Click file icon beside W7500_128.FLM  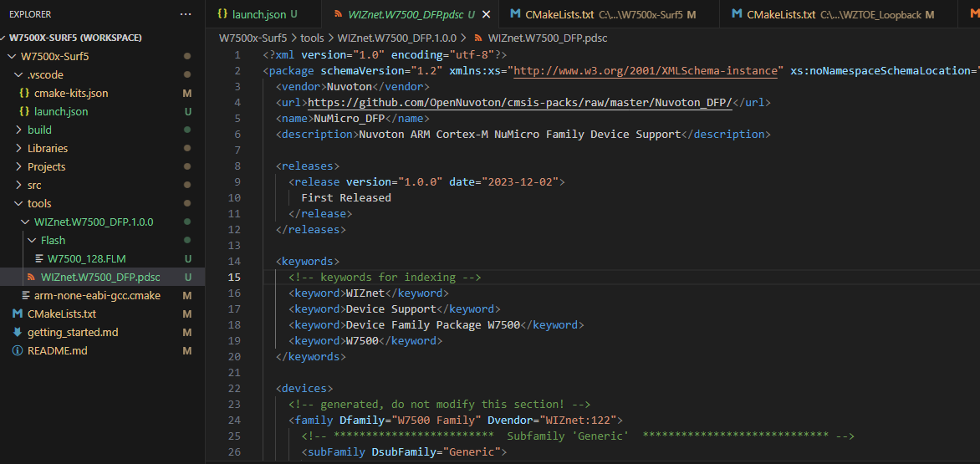pyautogui.click(x=39, y=258)
